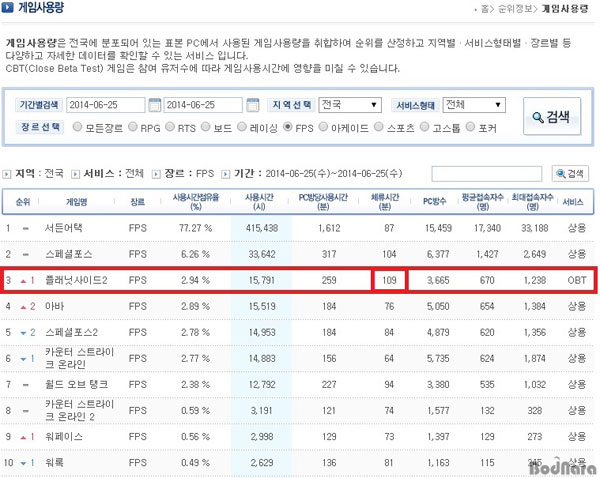
Task: Open the game 서든어택
Action: pos(64,228)
